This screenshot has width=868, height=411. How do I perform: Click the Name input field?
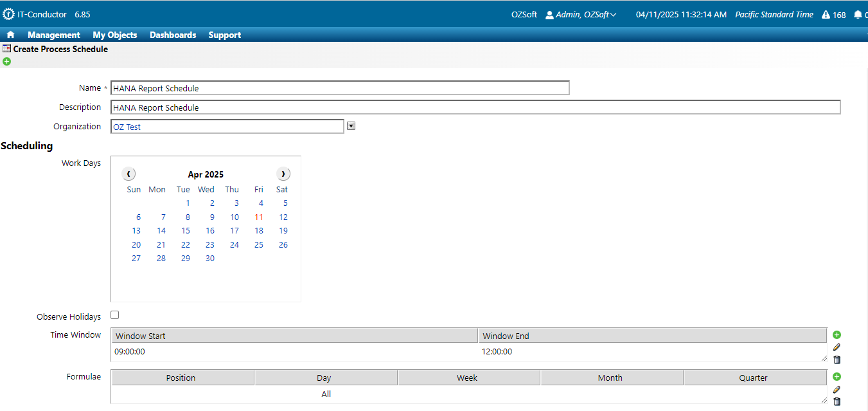coord(340,88)
